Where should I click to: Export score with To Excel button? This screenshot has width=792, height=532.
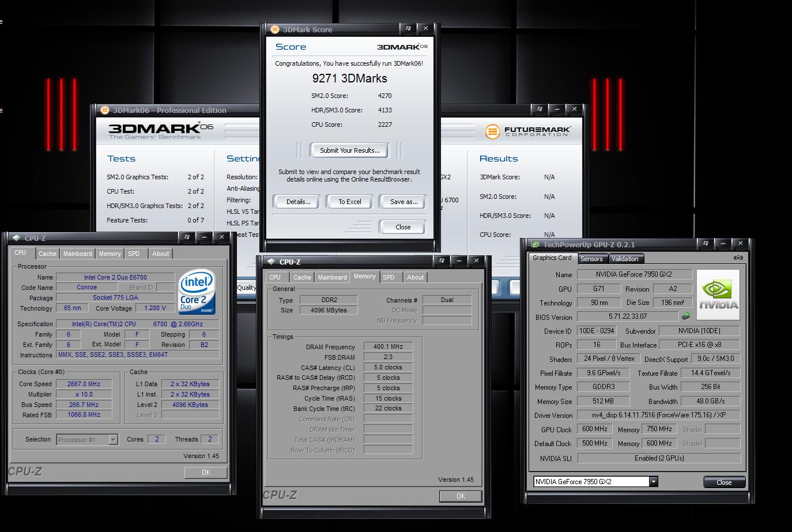pos(350,202)
